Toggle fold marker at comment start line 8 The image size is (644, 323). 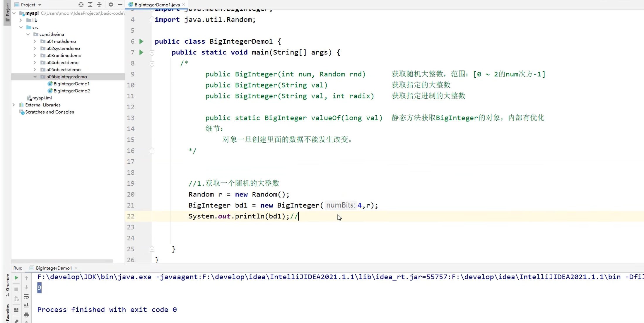pos(152,63)
